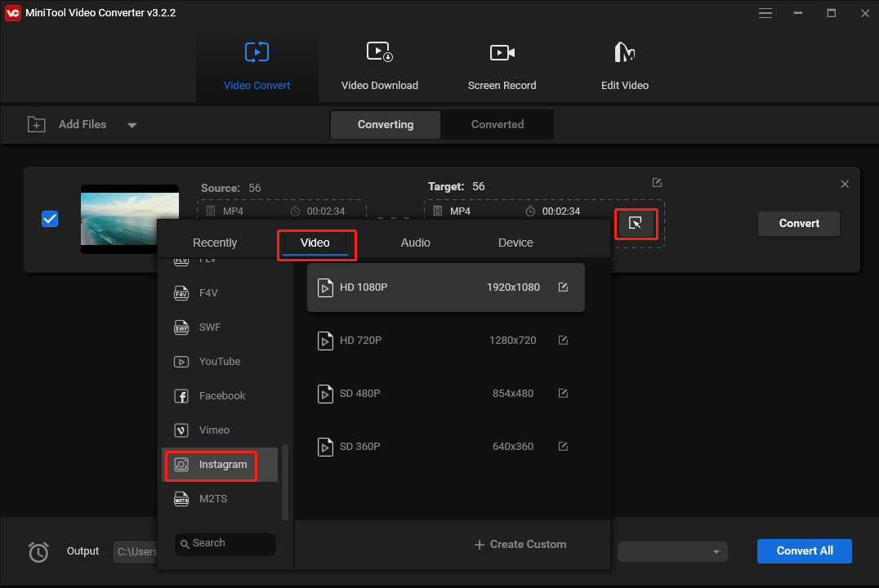This screenshot has width=879, height=588.
Task: Open the Video Download section
Action: (380, 65)
